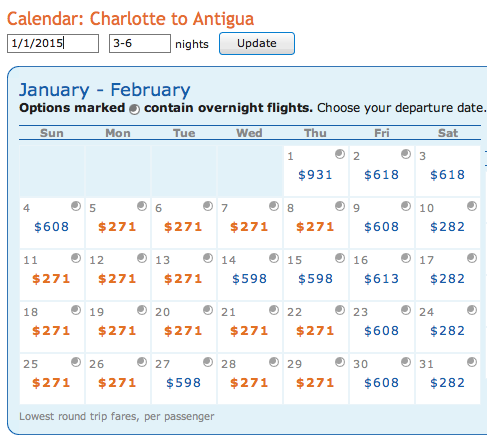The height and width of the screenshot is (442, 487).
Task: Click overnight moon icon on January 30
Action: [406, 362]
